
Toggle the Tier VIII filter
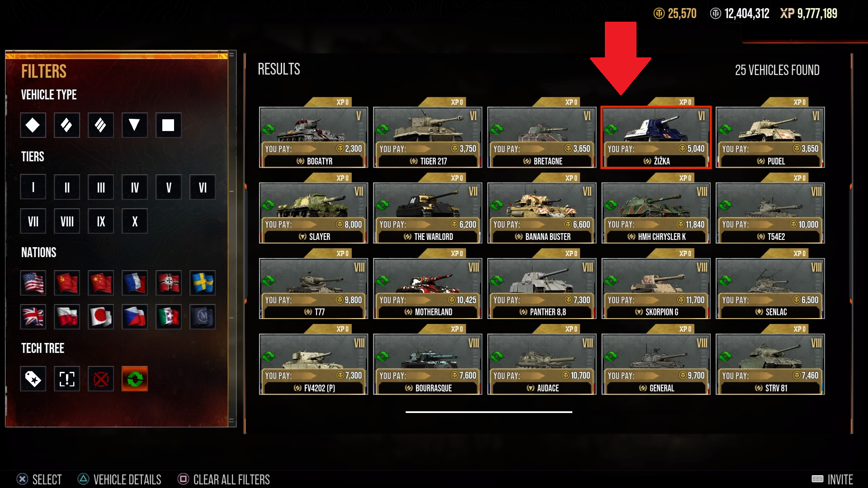67,221
